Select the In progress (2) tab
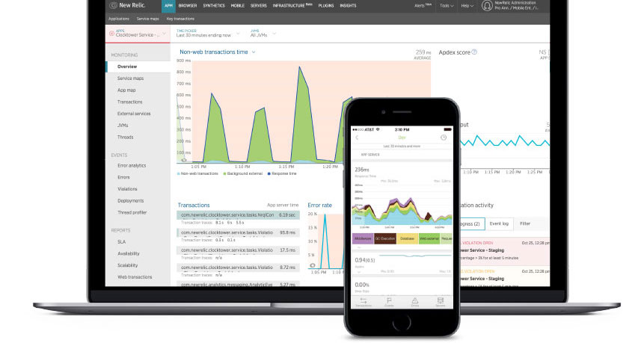The image size is (644, 343). pyautogui.click(x=471, y=224)
